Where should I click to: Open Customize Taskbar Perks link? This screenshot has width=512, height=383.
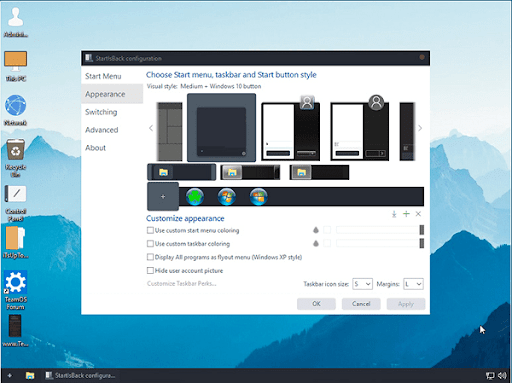182,284
